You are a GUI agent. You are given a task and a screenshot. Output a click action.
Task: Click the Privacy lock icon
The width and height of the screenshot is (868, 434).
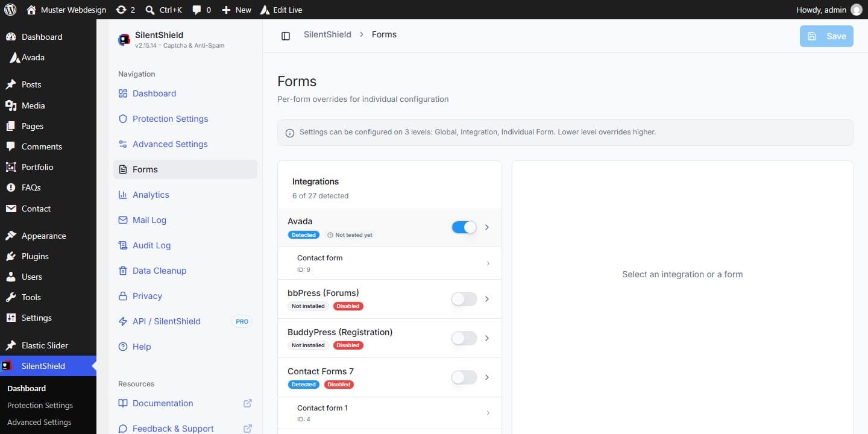tap(123, 296)
